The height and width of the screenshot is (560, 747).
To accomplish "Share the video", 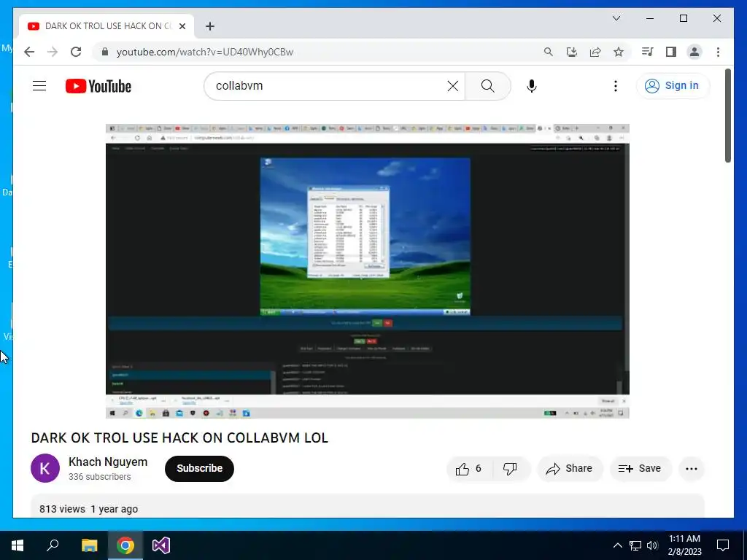I will [569, 469].
